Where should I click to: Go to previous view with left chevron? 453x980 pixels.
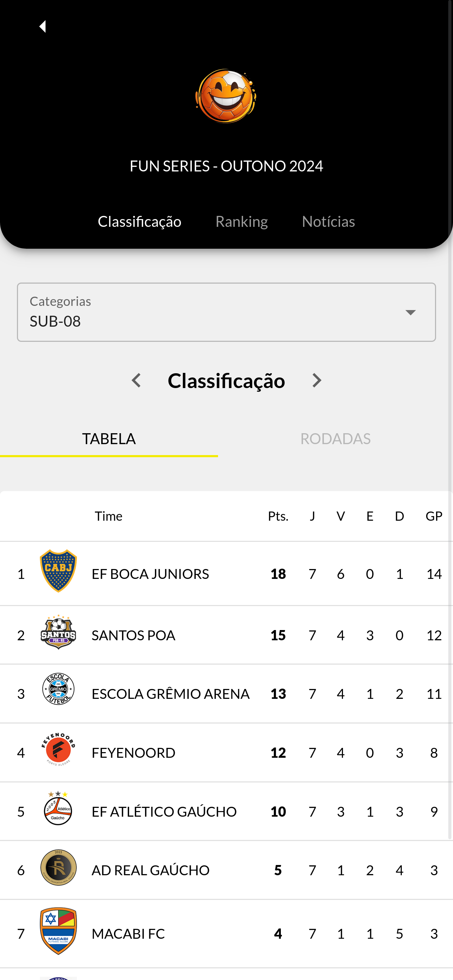136,380
